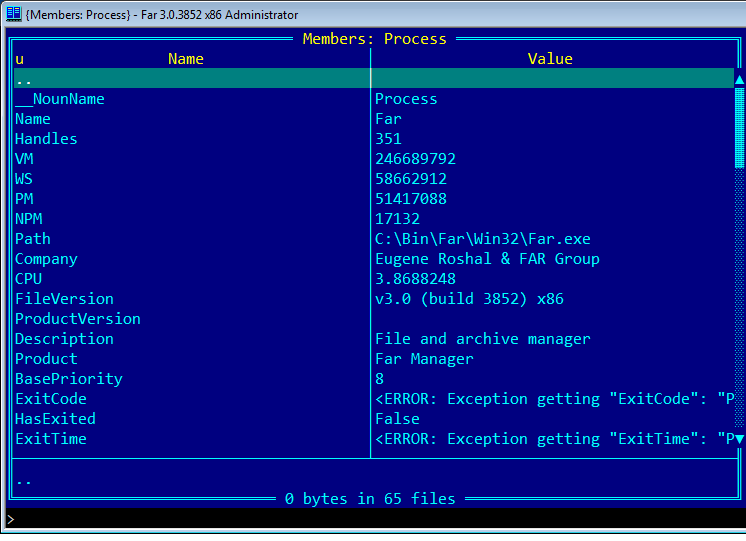746x541 pixels.
Task: Click the value 'Process'
Action: coord(406,99)
